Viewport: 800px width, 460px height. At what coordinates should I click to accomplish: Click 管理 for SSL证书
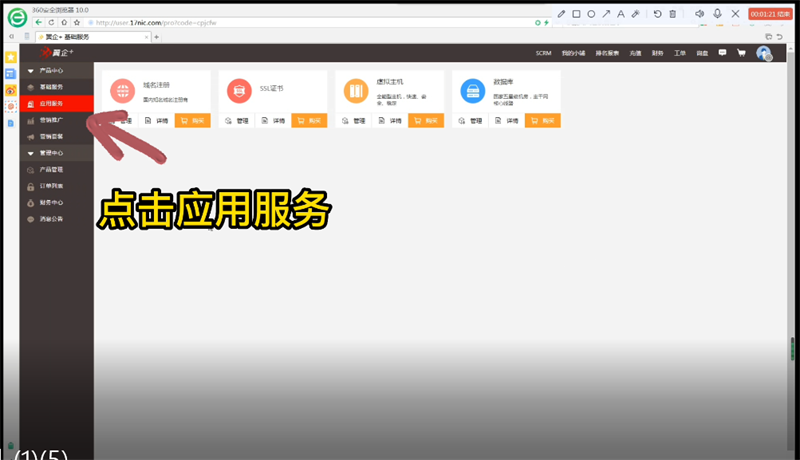tap(237, 121)
